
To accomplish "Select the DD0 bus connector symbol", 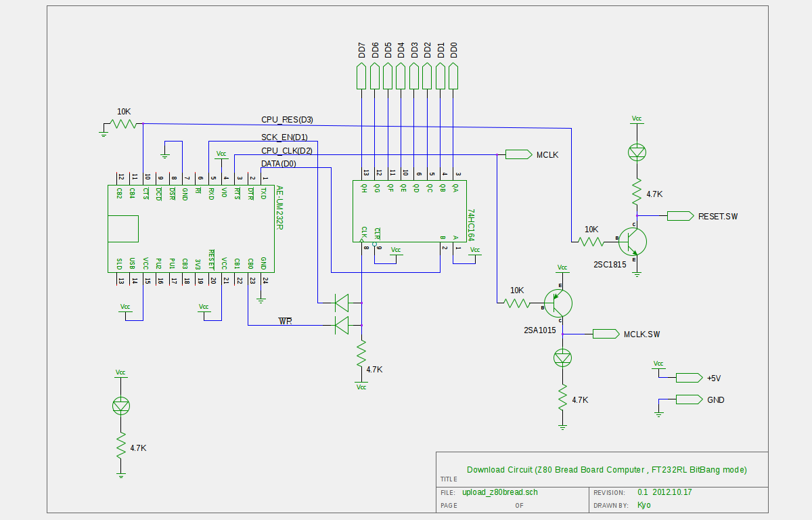I will 453,76.
